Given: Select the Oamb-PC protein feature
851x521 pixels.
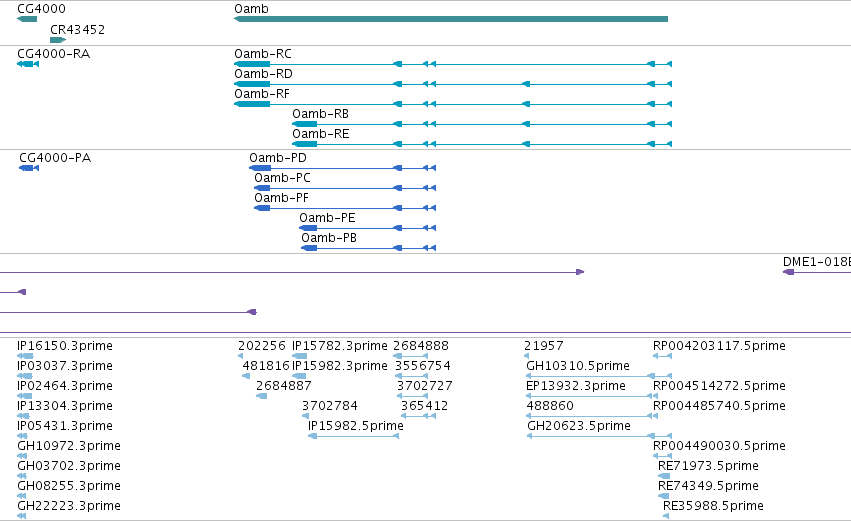Looking at the screenshot, I should 283,178.
